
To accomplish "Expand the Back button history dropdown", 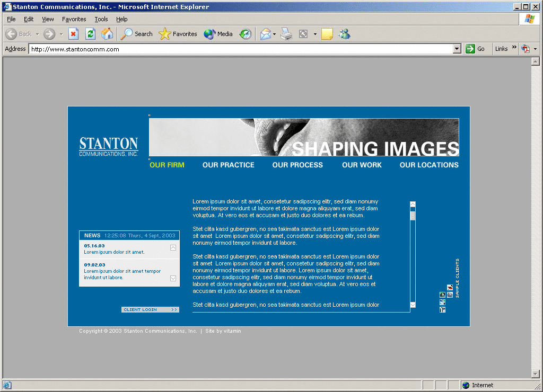I will point(37,34).
